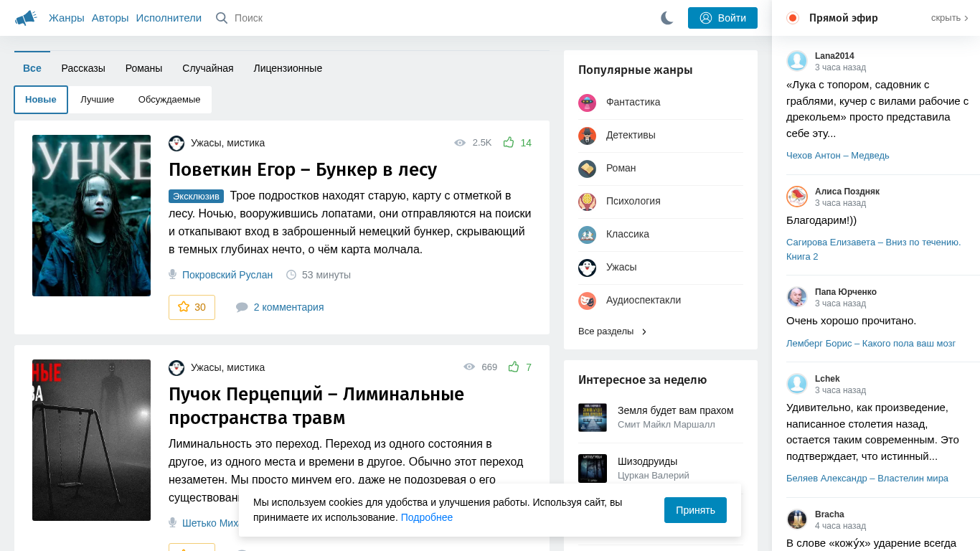
Task: Open the Бункер в лесу cover thumbnail
Action: click(x=91, y=215)
